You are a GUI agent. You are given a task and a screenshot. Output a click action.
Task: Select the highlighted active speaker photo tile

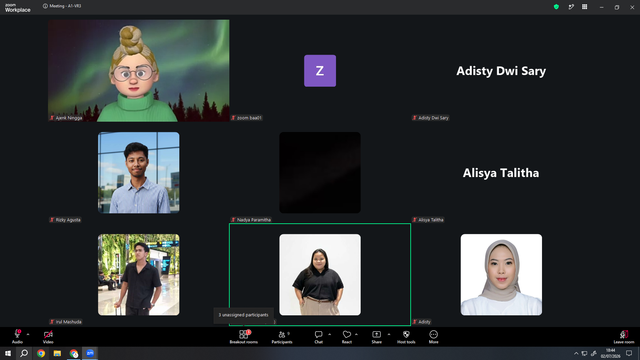click(320, 275)
